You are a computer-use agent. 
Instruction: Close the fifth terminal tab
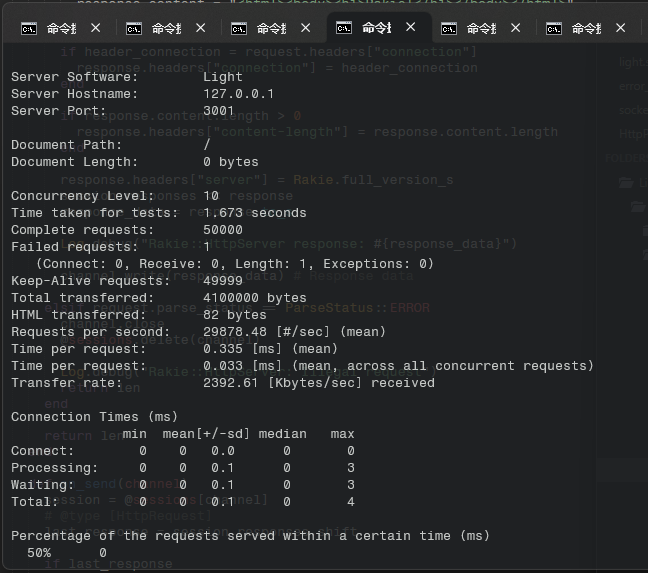tap(515, 28)
